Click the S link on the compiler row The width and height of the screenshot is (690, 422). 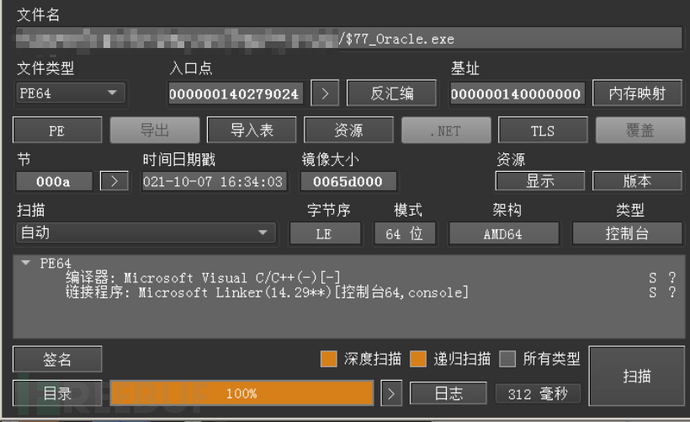pyautogui.click(x=652, y=278)
